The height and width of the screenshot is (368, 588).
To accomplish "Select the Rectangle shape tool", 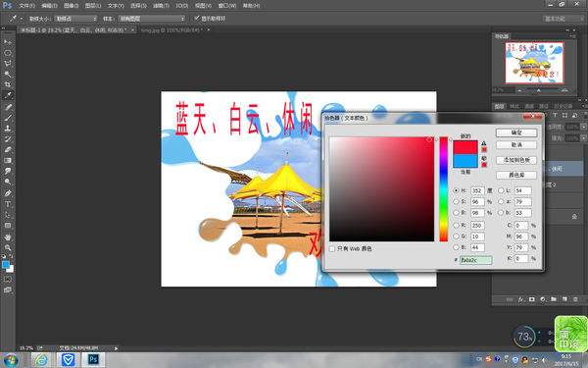I will click(x=8, y=226).
